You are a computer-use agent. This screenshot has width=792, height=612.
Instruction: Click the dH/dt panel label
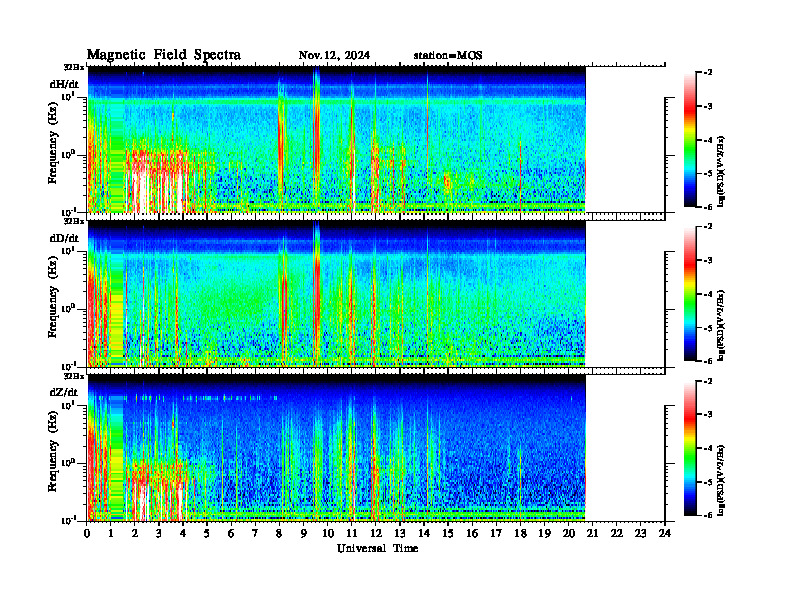coord(64,84)
